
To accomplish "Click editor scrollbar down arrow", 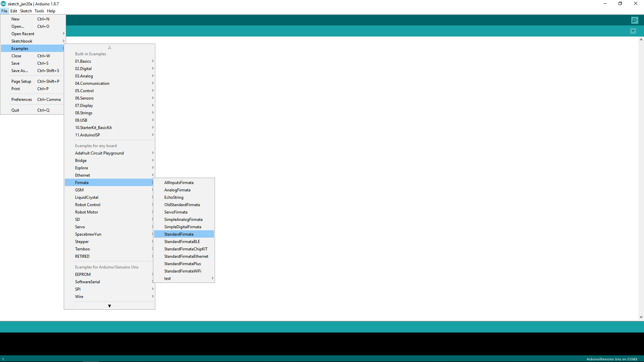I will [641, 317].
